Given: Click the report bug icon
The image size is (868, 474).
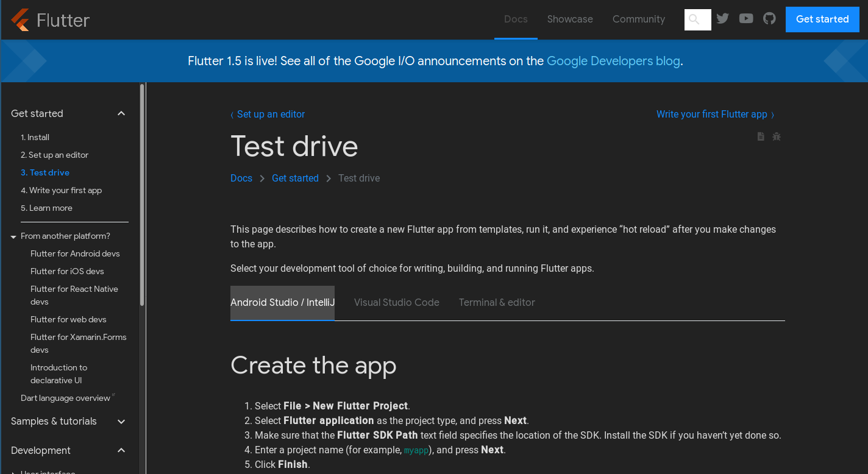Looking at the screenshot, I should pos(777,136).
